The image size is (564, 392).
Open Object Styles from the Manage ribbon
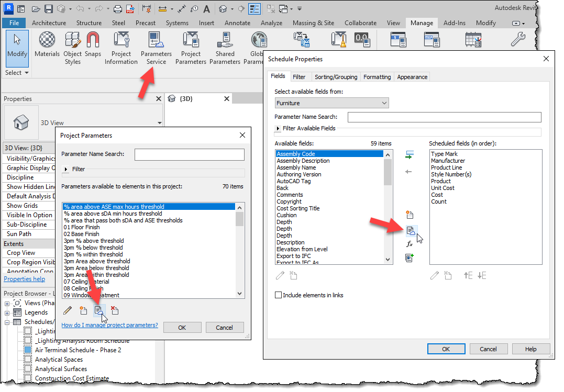click(73, 48)
